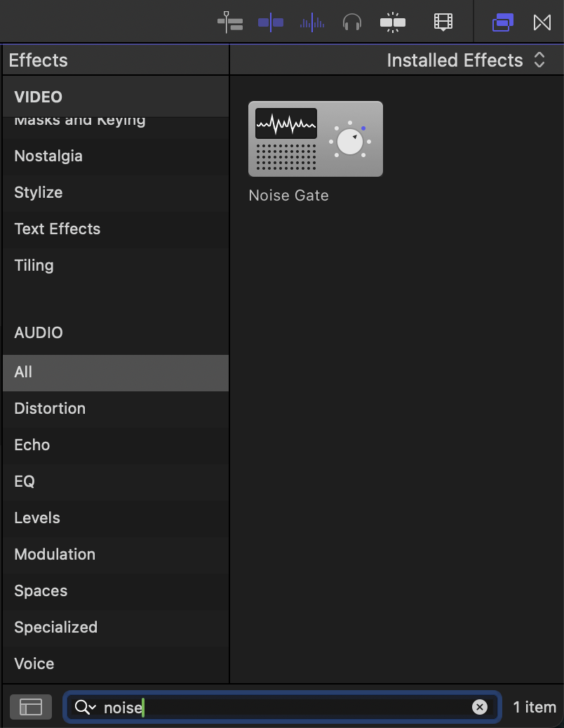This screenshot has width=564, height=728.
Task: Click the filmstrip toolbar icon
Action: coord(443,22)
